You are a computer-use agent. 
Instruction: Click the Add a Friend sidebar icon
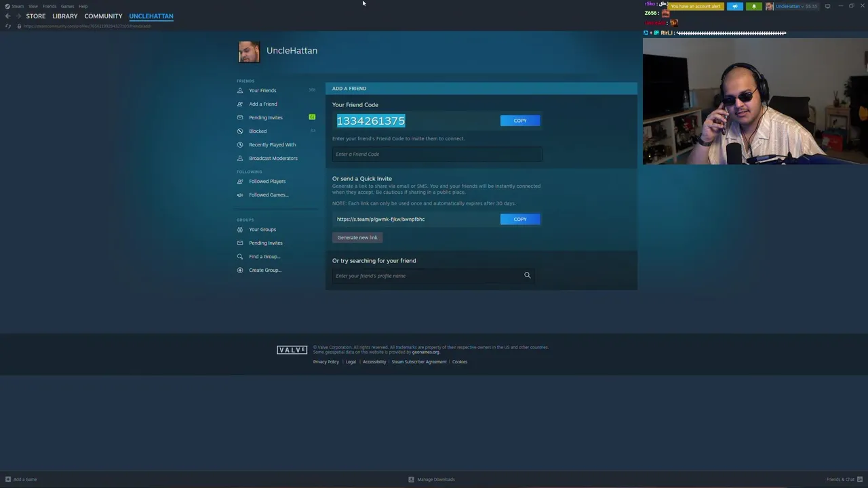coord(240,104)
